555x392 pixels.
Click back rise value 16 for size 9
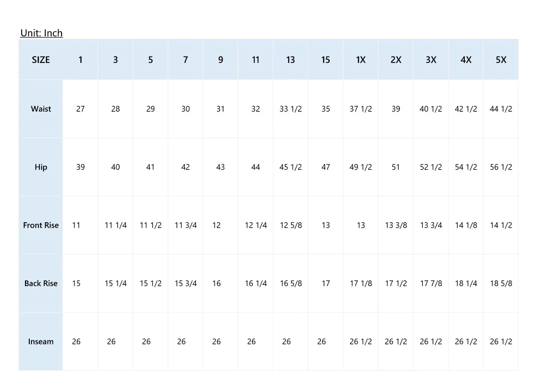[x=216, y=284]
